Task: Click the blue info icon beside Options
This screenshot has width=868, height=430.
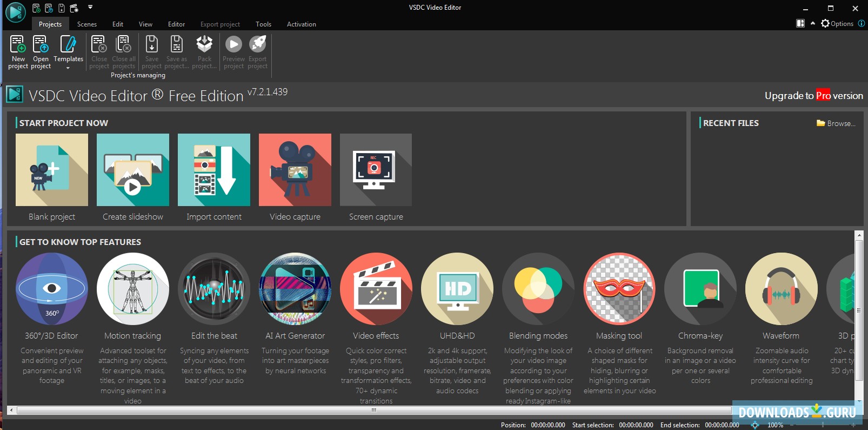Action: [862, 23]
